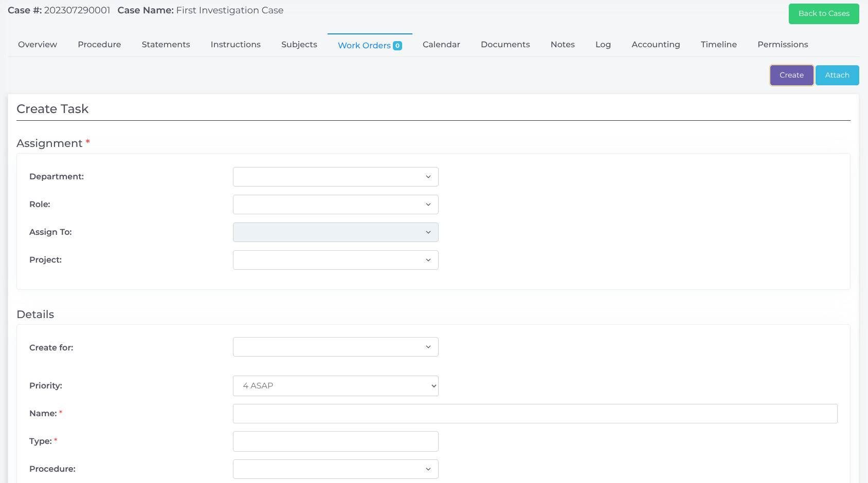This screenshot has width=868, height=483.
Task: Expand the Project dropdown
Action: [336, 260]
